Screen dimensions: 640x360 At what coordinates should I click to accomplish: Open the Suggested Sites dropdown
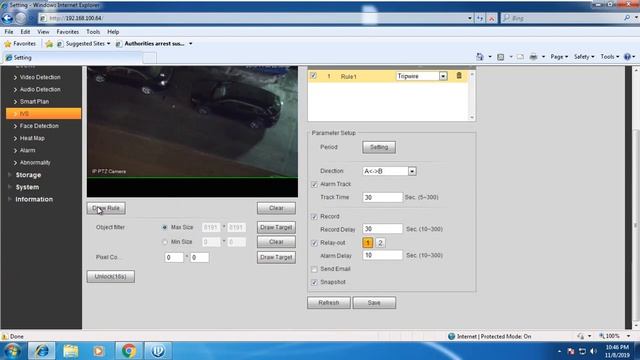click(x=108, y=44)
